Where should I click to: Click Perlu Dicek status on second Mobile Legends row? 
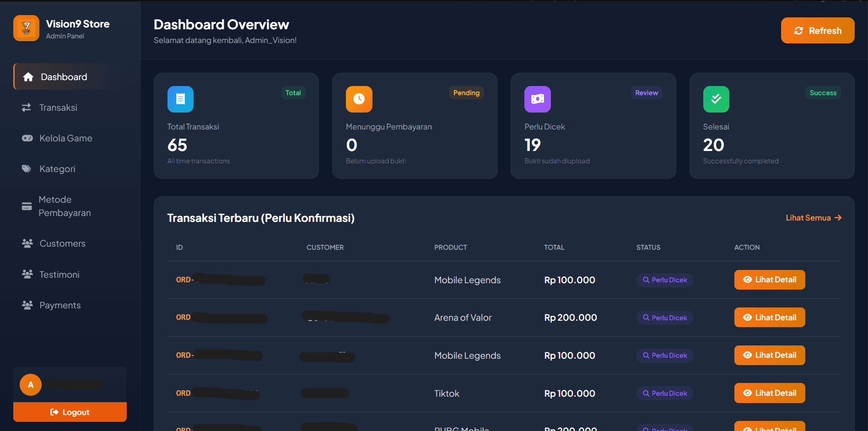665,355
